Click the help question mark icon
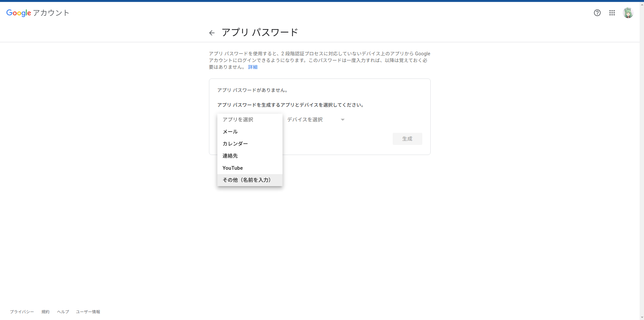644x320 pixels. point(597,13)
